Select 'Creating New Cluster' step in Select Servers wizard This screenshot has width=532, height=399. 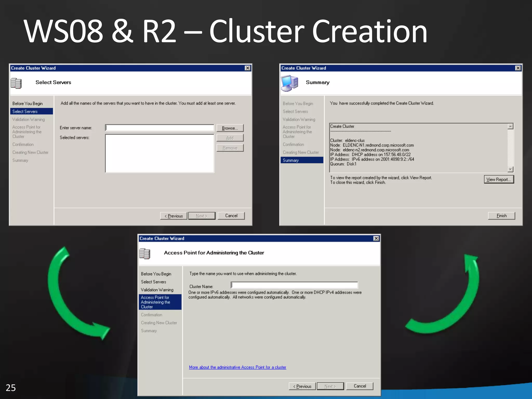pos(30,152)
